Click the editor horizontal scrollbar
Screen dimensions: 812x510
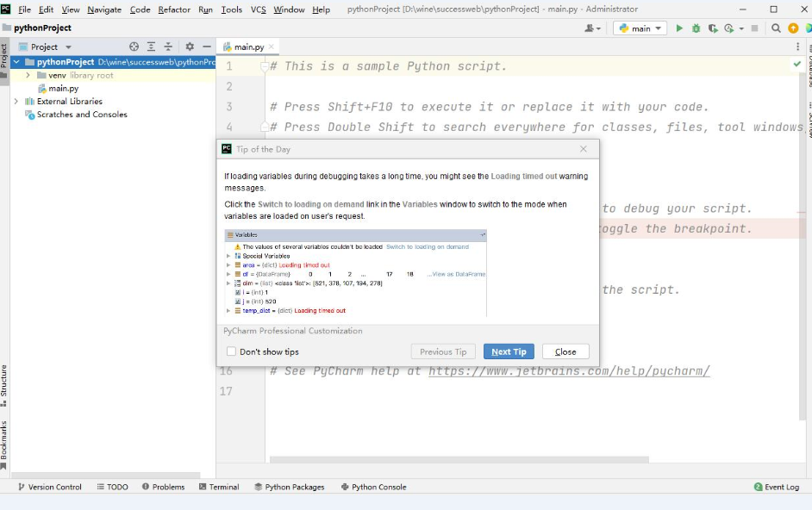pyautogui.click(x=459, y=459)
